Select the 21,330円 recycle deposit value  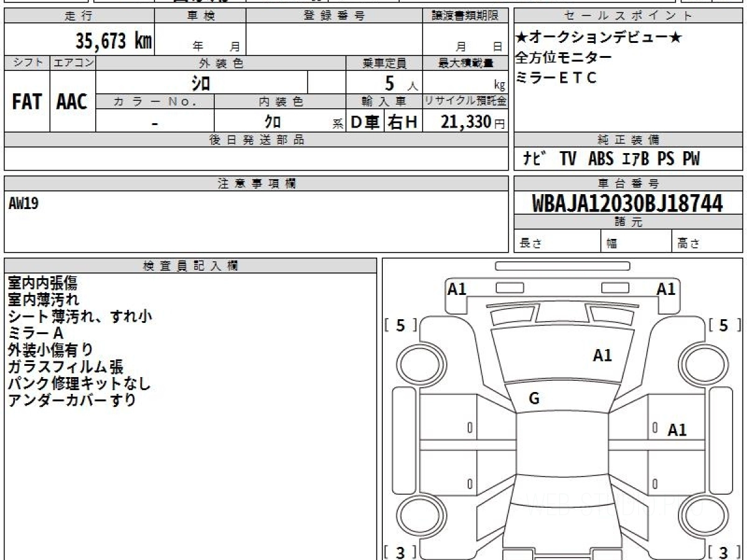(x=473, y=122)
